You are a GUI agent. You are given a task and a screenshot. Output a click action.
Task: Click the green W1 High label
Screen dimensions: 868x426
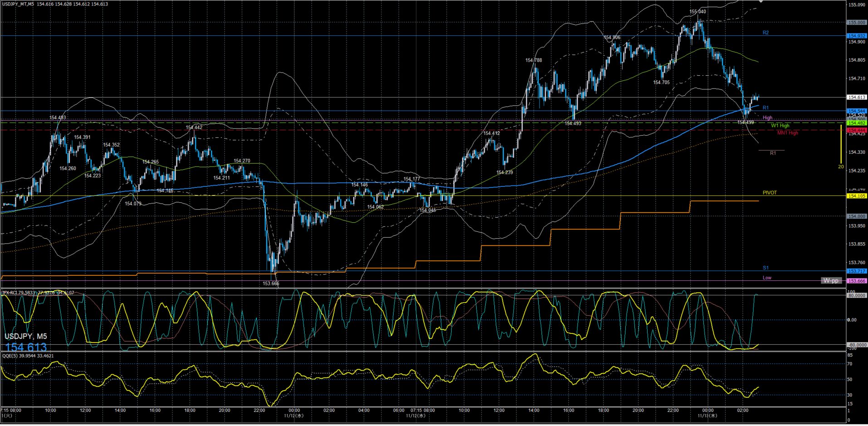pyautogui.click(x=780, y=126)
